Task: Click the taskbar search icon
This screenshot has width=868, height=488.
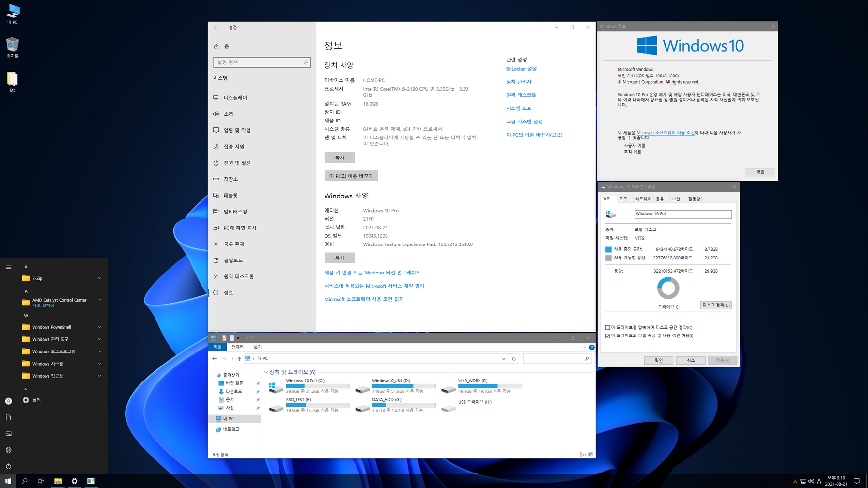Action: 24,481
